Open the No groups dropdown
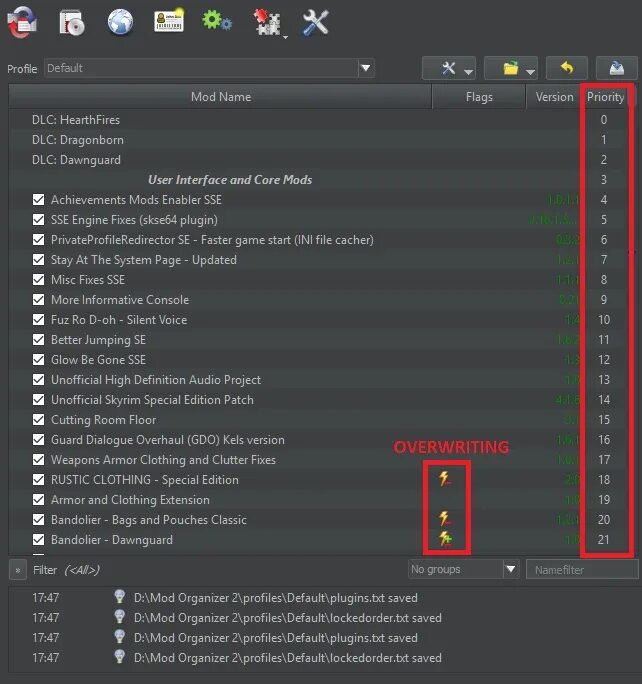This screenshot has width=642, height=684. click(464, 569)
